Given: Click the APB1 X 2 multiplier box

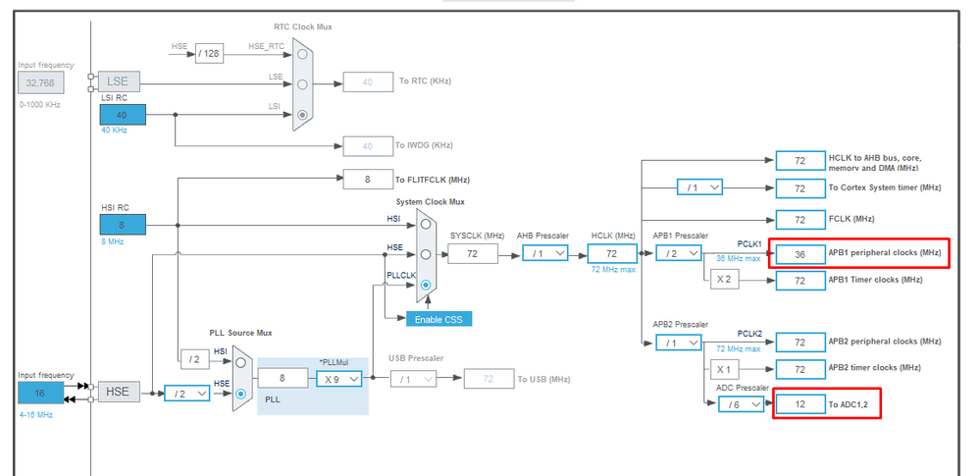Looking at the screenshot, I should [724, 280].
